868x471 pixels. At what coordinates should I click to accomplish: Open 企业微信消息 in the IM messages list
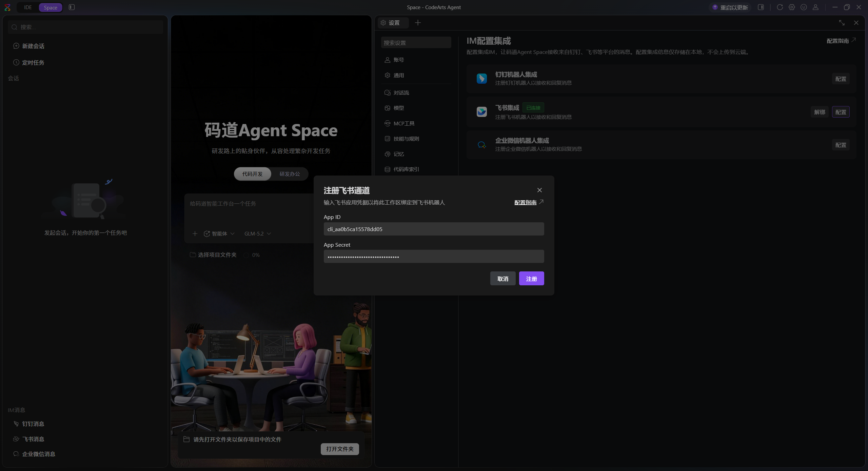(x=85, y=454)
